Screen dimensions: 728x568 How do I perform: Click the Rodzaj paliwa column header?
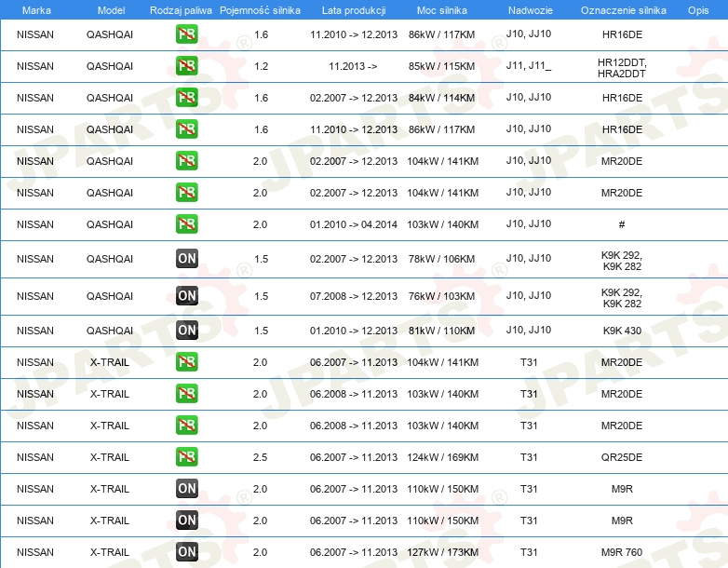(181, 10)
